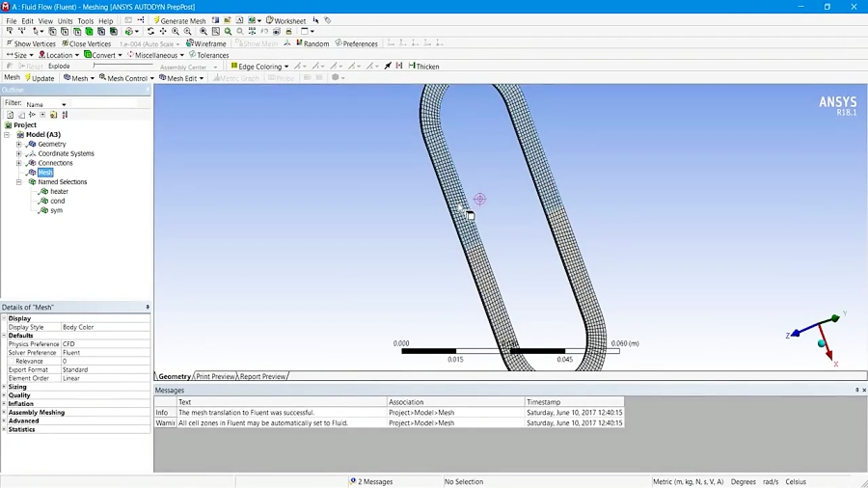Select the sym named selection
This screenshot has width=868, height=488.
pos(56,210)
